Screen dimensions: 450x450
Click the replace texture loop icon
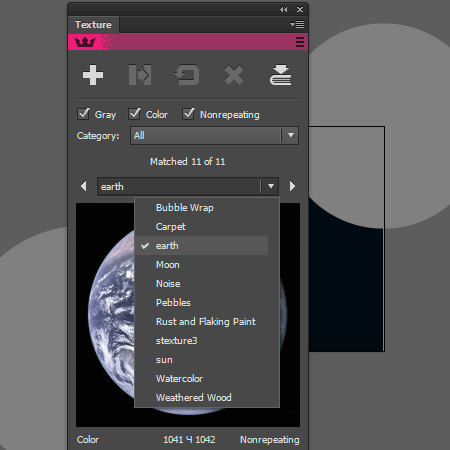click(187, 75)
